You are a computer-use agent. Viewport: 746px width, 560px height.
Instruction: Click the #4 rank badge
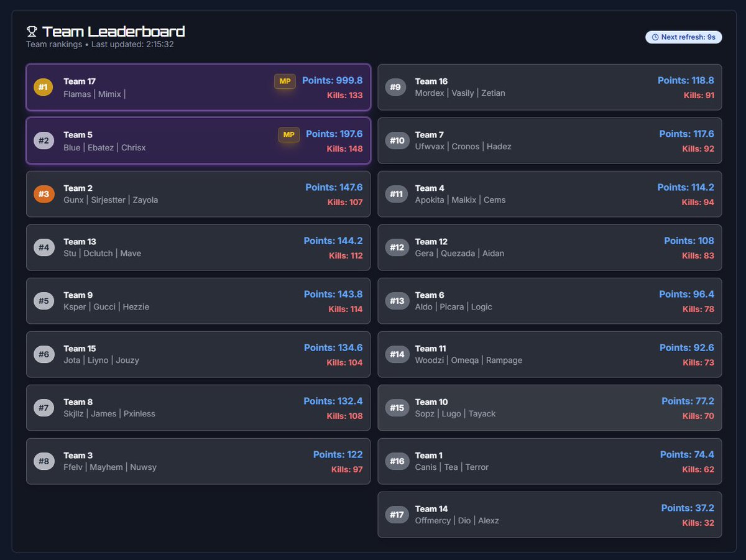[x=44, y=247]
